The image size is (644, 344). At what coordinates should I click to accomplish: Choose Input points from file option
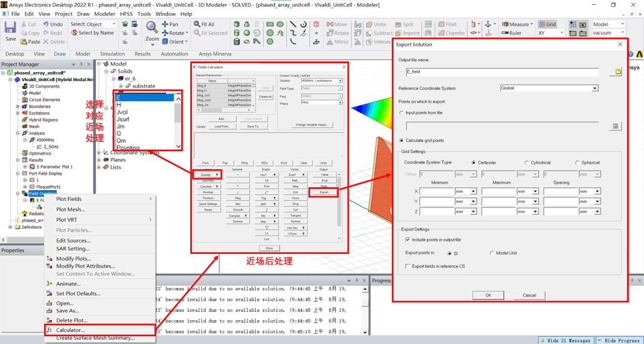click(401, 113)
